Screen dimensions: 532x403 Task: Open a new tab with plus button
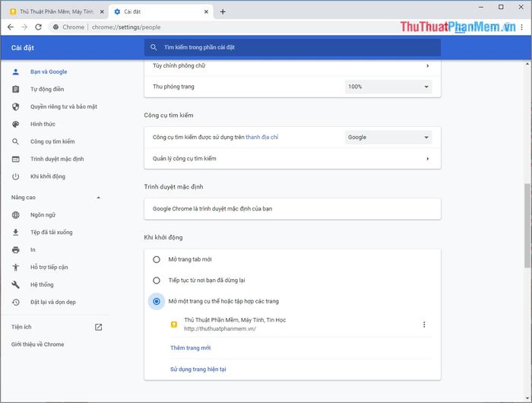[x=223, y=12]
